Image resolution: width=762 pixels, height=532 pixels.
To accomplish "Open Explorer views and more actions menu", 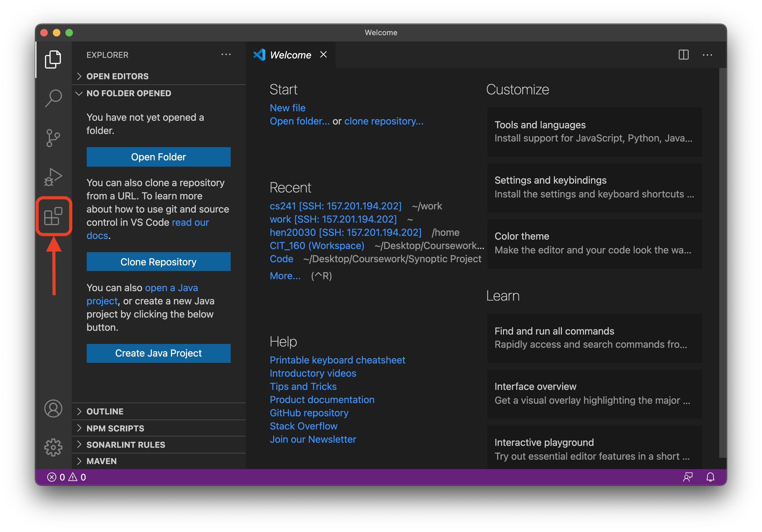I will click(x=226, y=55).
